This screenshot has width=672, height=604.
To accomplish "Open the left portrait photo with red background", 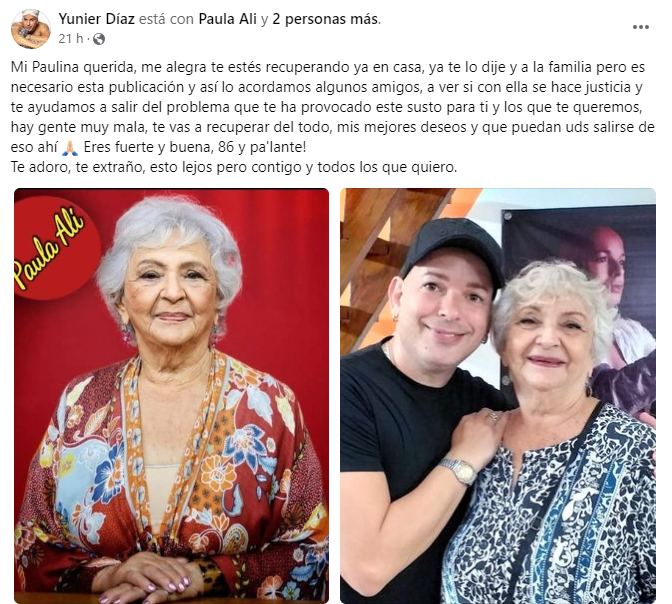I will (x=171, y=396).
